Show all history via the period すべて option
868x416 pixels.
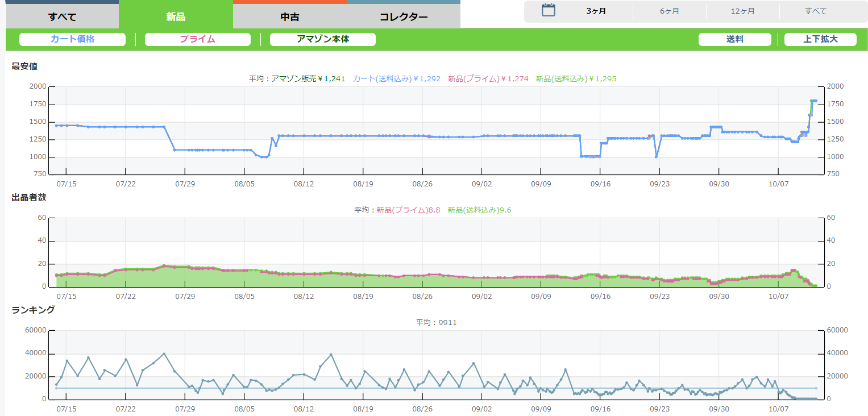[x=816, y=11]
